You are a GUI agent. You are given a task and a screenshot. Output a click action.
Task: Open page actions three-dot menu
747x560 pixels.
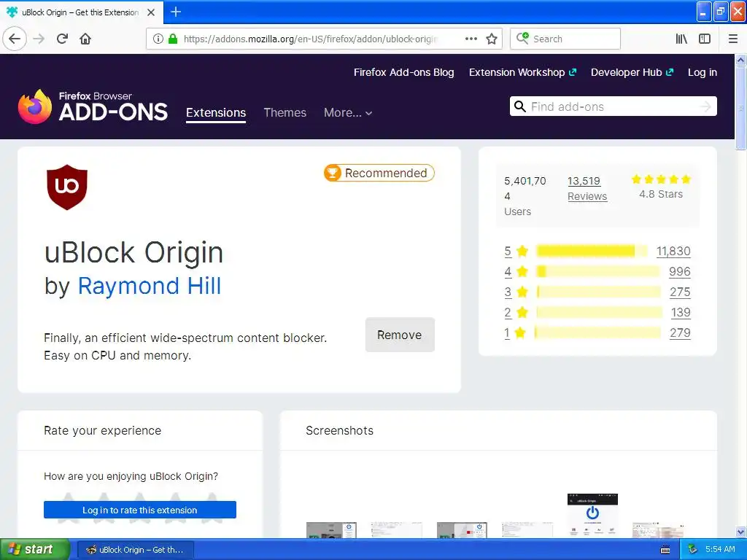pos(471,39)
